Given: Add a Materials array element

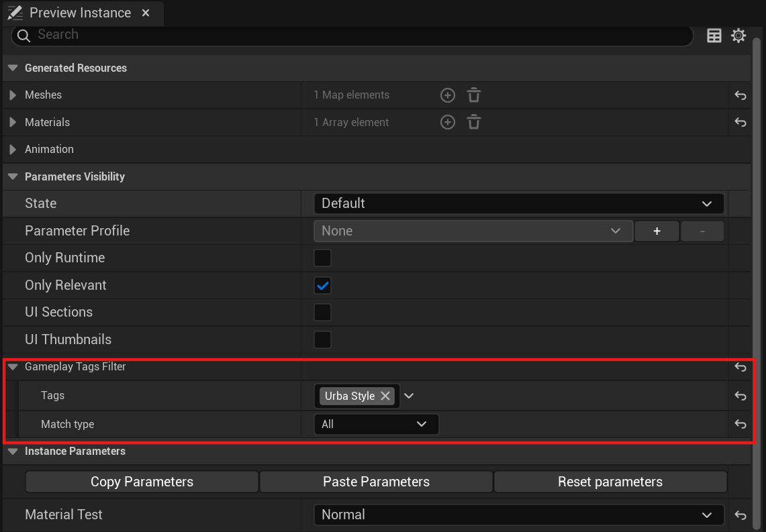Looking at the screenshot, I should pyautogui.click(x=448, y=122).
